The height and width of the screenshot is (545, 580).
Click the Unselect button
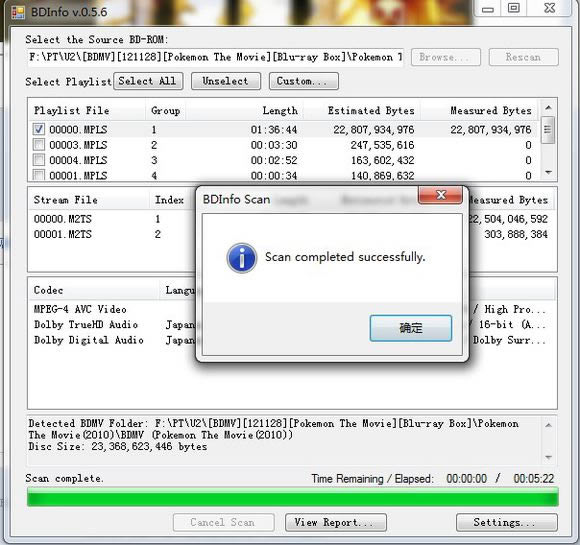pyautogui.click(x=226, y=81)
